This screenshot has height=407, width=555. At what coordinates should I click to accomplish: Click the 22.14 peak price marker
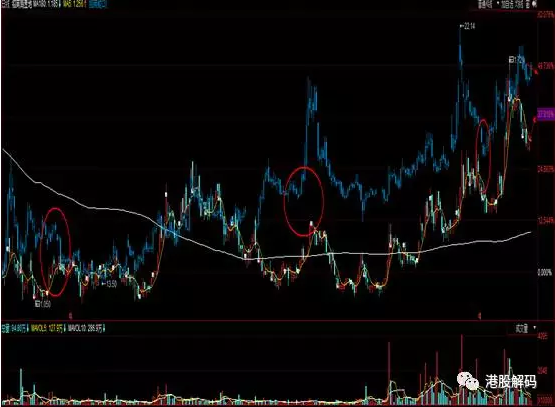[468, 26]
